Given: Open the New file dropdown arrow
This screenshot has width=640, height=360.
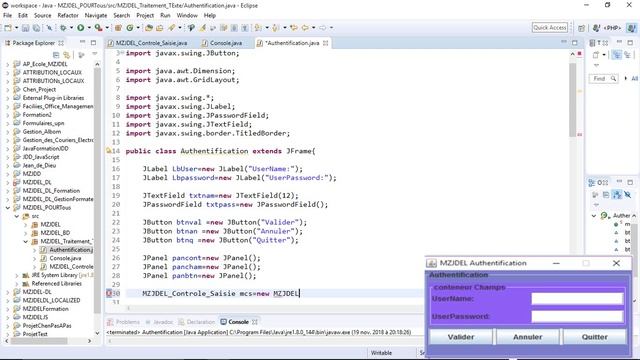Looking at the screenshot, I should (16, 28).
